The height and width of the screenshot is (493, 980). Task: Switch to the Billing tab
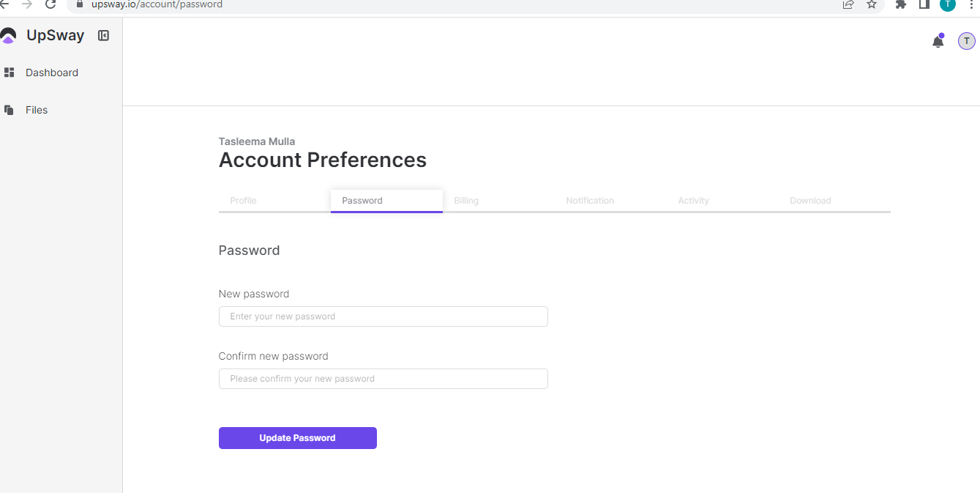[466, 201]
